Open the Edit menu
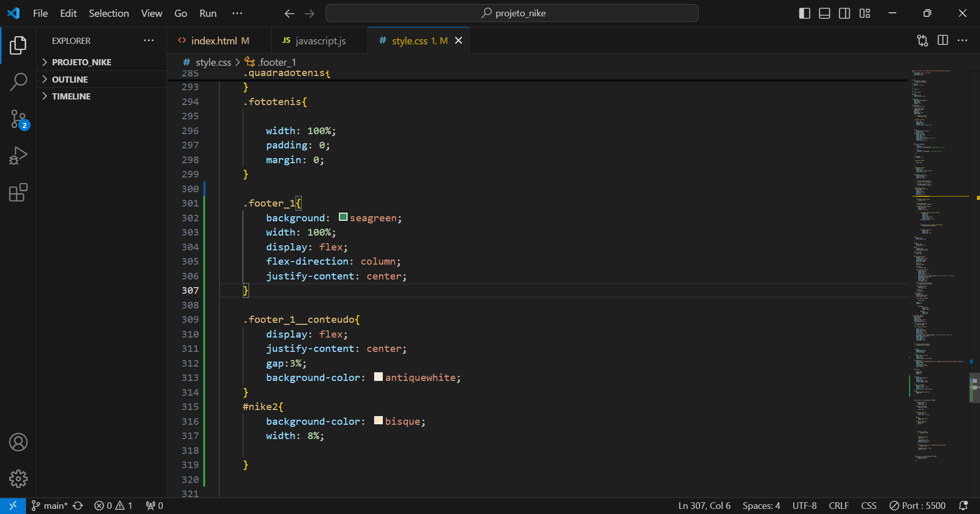The width and height of the screenshot is (980, 514). pyautogui.click(x=68, y=13)
